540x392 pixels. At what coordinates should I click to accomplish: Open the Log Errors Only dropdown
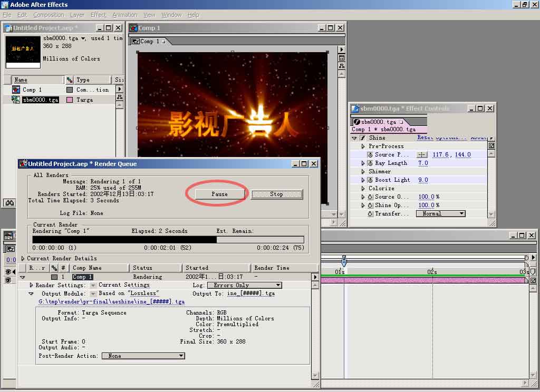coord(244,285)
